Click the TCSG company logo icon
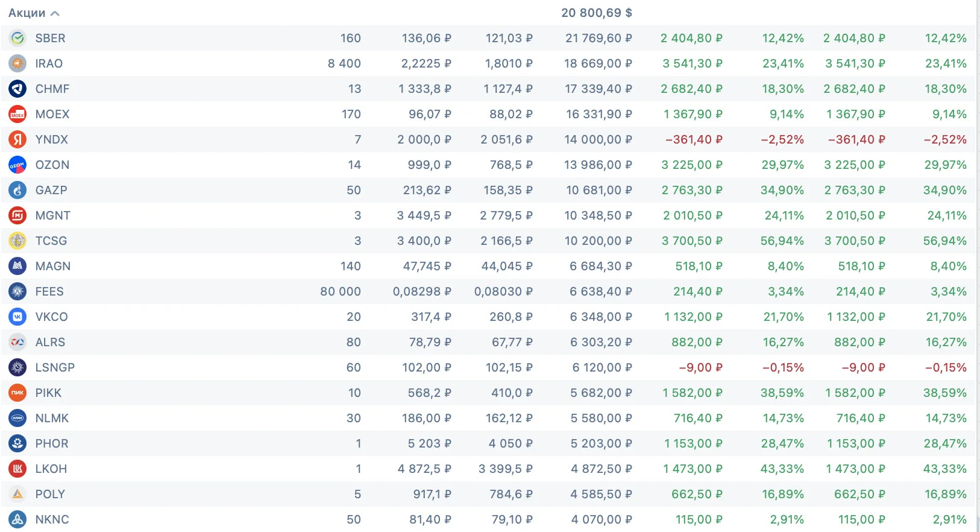 pos(17,241)
